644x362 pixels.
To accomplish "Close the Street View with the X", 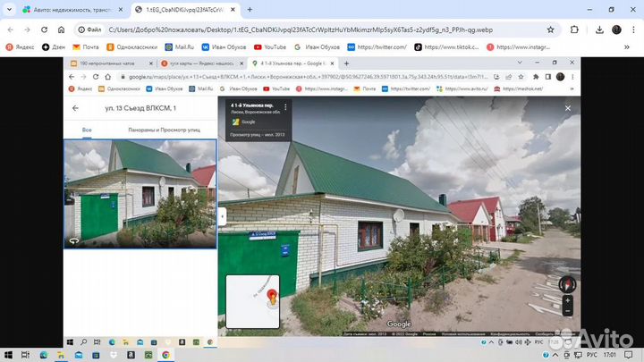I will 568,108.
